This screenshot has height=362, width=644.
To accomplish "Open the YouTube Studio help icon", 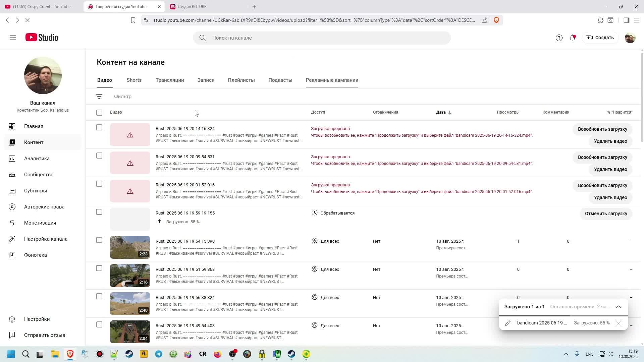I will [x=559, y=38].
